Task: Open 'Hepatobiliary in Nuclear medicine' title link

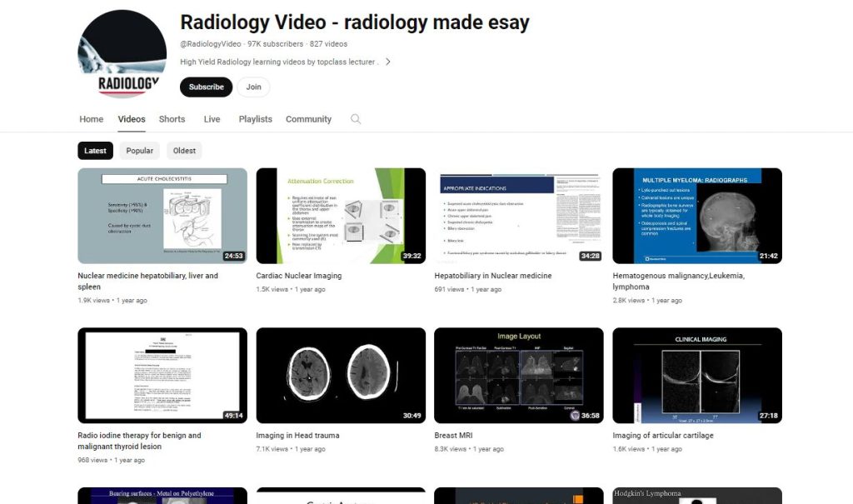Action: click(x=492, y=276)
